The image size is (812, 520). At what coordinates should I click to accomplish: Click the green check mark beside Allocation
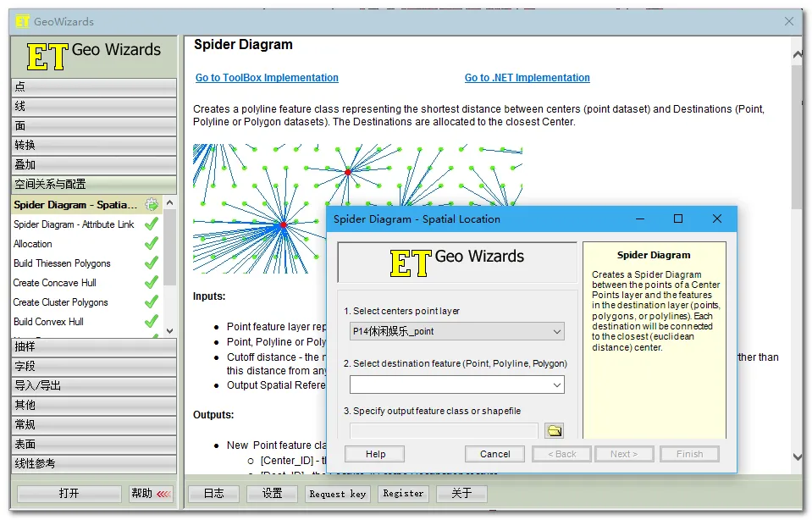tap(152, 243)
